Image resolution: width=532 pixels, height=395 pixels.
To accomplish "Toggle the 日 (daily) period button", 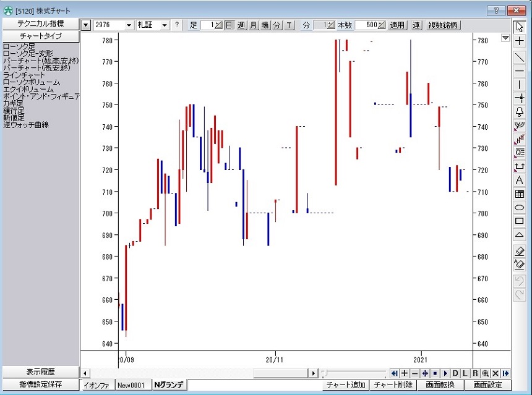I will (230, 25).
